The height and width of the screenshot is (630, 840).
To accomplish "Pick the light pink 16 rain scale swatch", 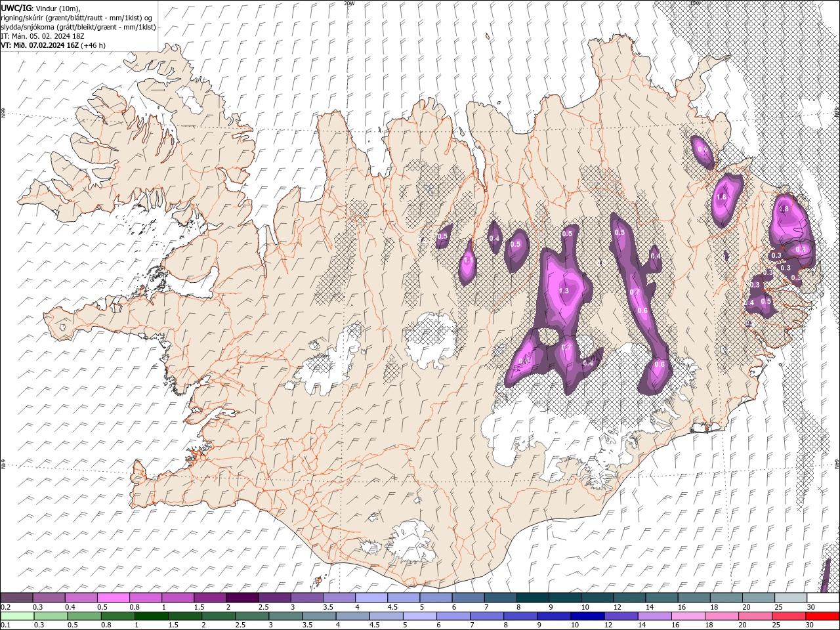I will pos(689,616).
